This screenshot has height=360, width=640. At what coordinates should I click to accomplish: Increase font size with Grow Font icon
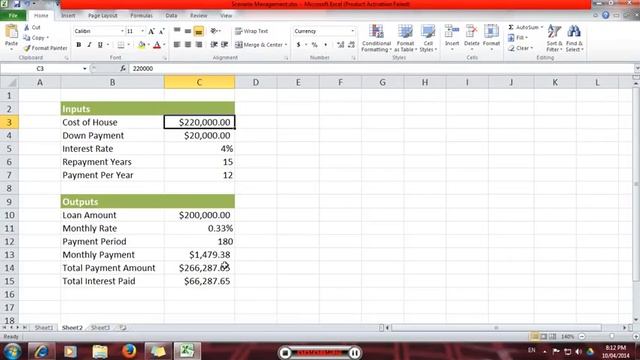[151, 31]
